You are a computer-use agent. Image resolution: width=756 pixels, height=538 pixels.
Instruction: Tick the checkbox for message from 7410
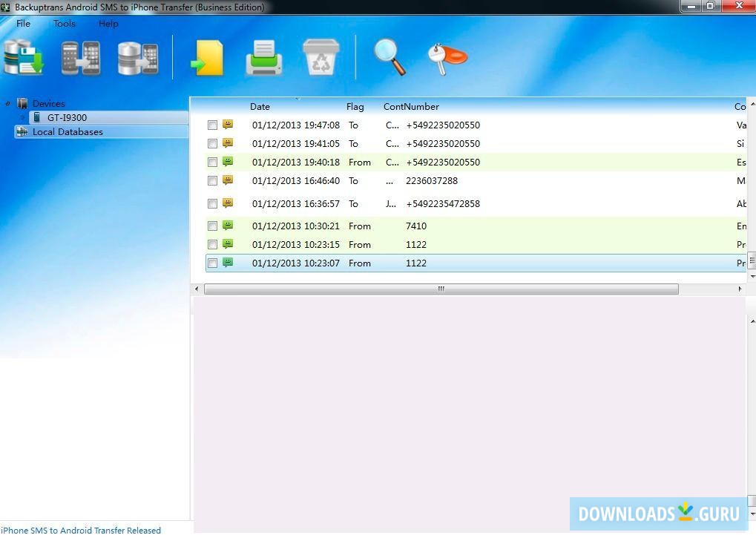213,226
